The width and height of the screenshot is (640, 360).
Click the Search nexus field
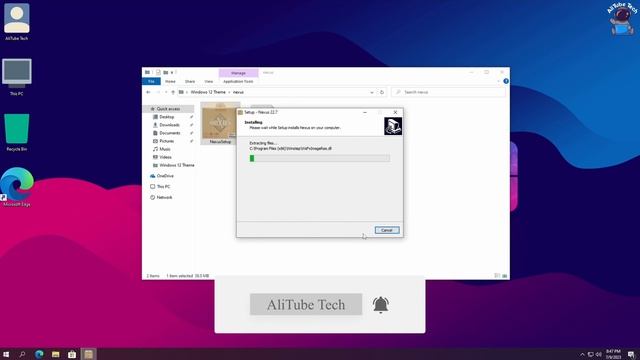click(x=448, y=92)
